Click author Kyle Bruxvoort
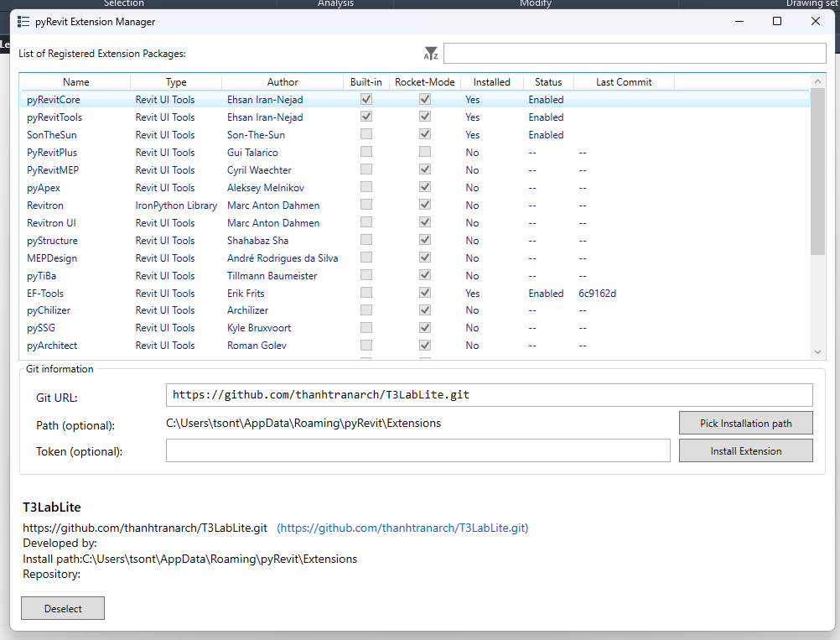Image resolution: width=840 pixels, height=640 pixels. pos(259,328)
